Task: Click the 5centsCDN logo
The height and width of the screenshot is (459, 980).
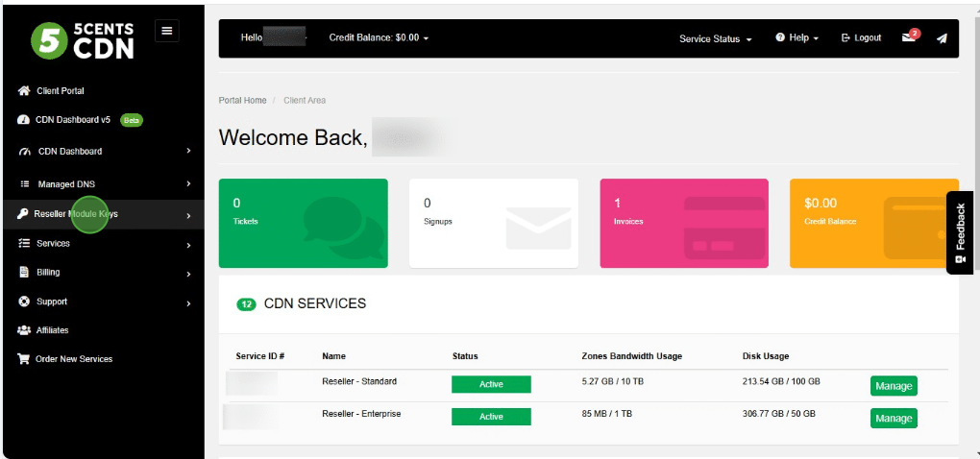Action: 82,40
